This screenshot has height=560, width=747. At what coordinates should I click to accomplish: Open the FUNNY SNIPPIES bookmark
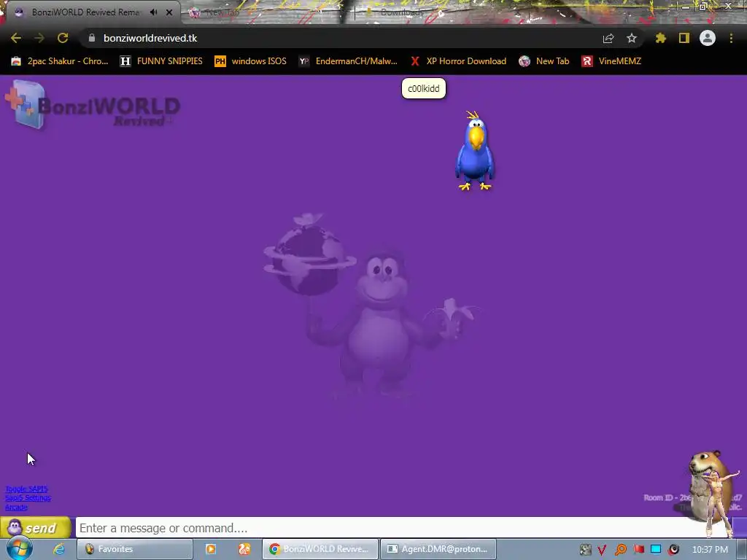pyautogui.click(x=161, y=61)
